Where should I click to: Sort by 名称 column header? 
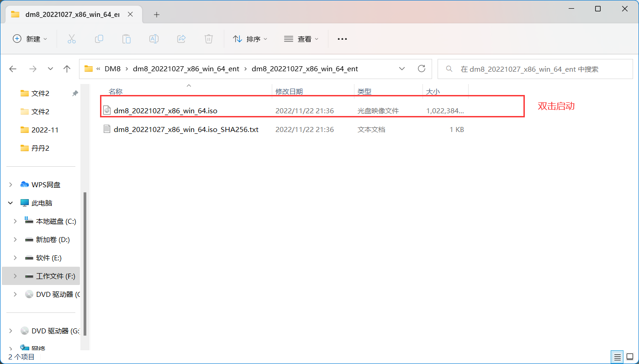116,92
